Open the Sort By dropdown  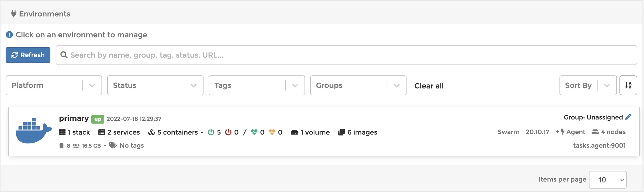588,85
